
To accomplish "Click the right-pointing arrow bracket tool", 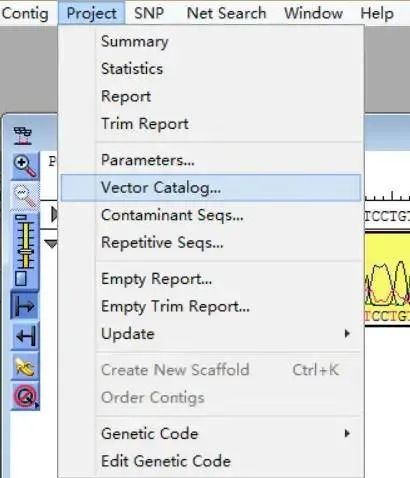I will click(25, 305).
